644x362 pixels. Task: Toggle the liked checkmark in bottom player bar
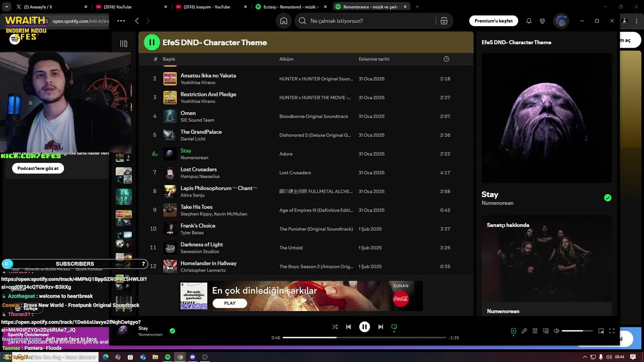[173, 331]
